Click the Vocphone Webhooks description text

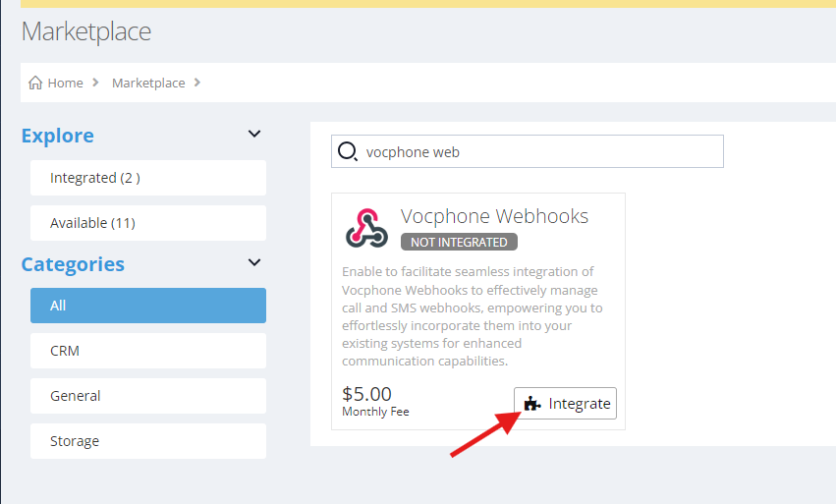pyautogui.click(x=473, y=316)
